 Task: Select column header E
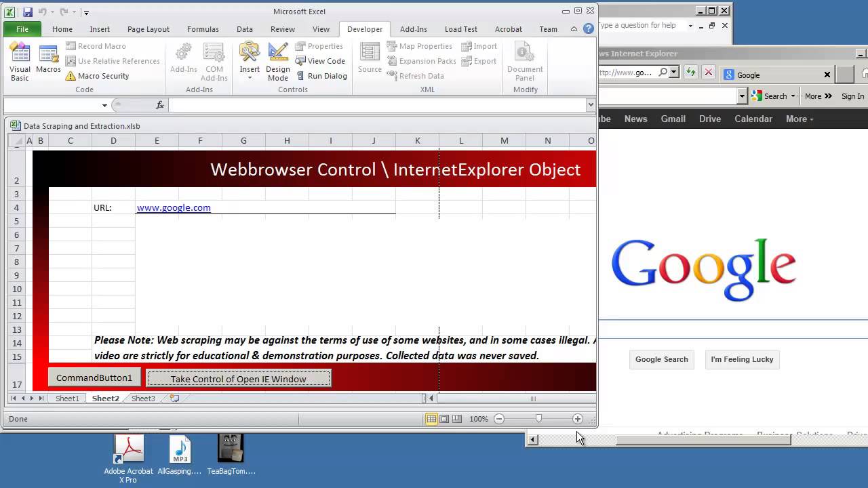pyautogui.click(x=157, y=141)
